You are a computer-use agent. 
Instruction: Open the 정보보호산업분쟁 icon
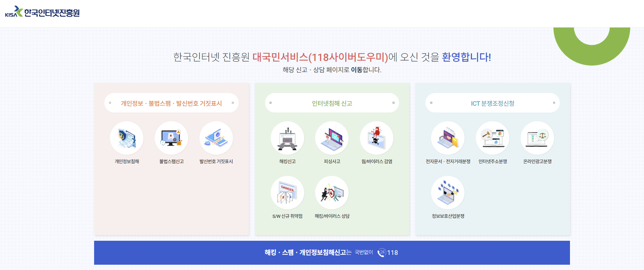pos(448,193)
